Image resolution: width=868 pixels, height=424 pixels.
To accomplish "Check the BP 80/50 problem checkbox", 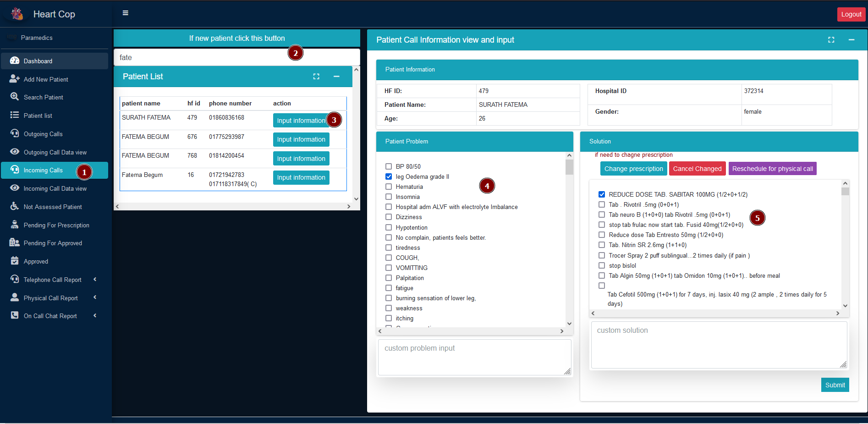I will pyautogui.click(x=389, y=166).
